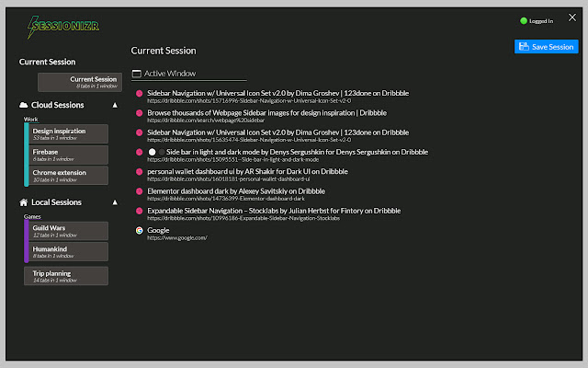Viewport: 588px width, 368px height.
Task: Open the Design inspiration cloud session
Action: 68,134
